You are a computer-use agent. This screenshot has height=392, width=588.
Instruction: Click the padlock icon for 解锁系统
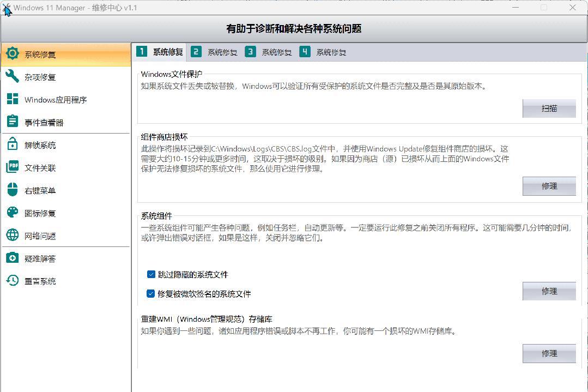coord(13,144)
